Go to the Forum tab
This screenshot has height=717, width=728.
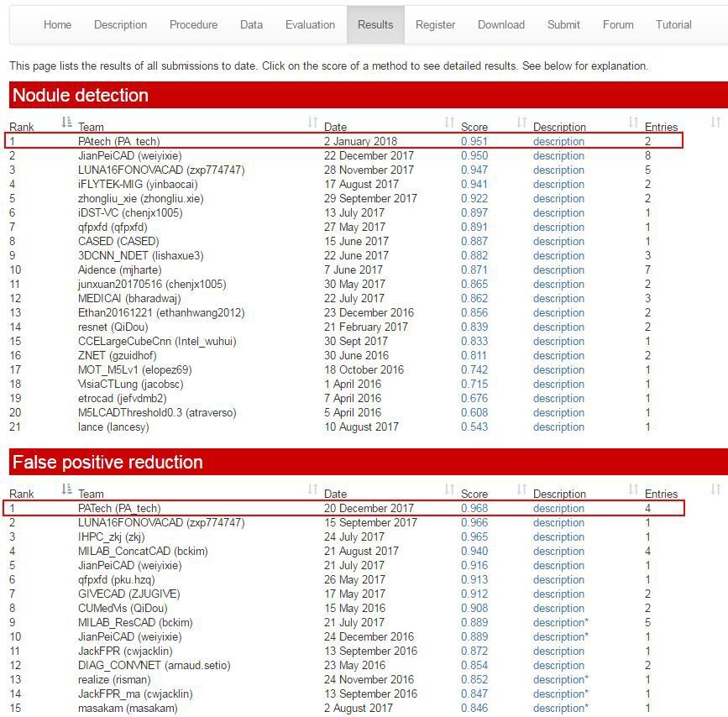(x=618, y=24)
